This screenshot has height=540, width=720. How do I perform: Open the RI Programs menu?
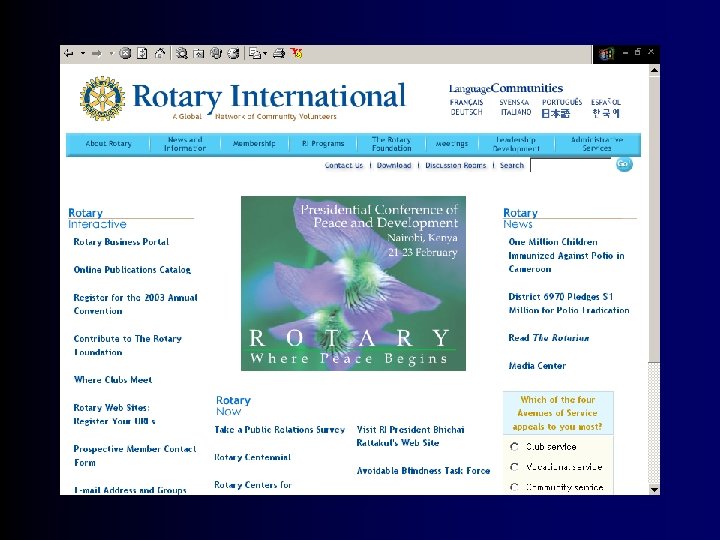(323, 144)
